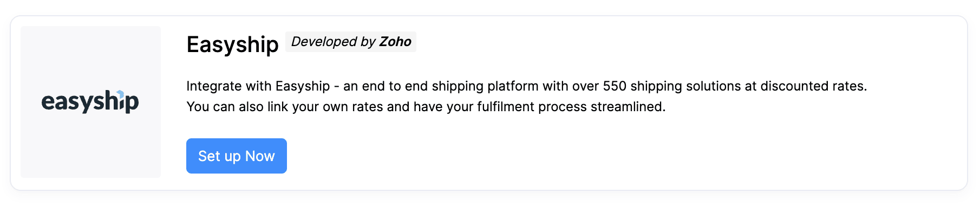980x205 pixels.
Task: Click 'fulfilment process streamlined' text
Action: [571, 107]
